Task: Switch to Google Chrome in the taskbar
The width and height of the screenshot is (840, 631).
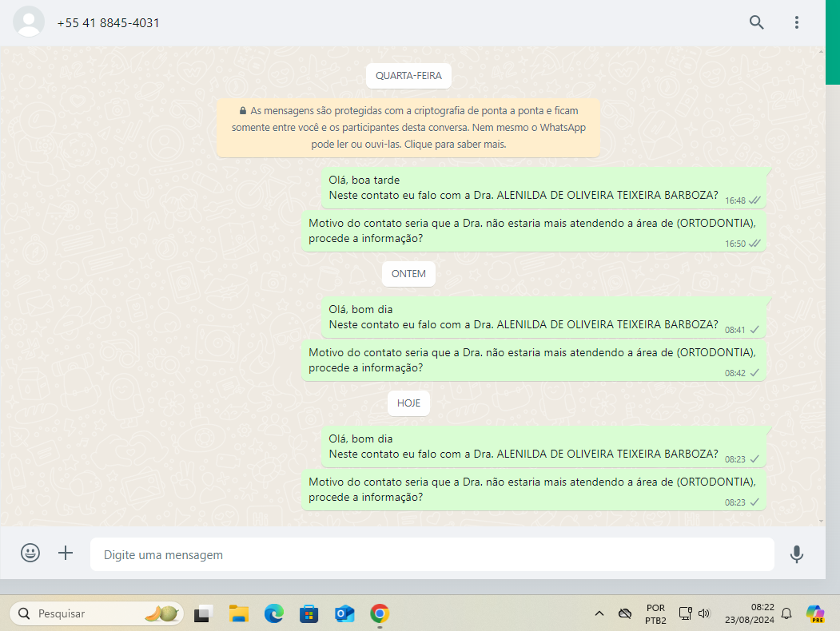Action: click(x=380, y=613)
